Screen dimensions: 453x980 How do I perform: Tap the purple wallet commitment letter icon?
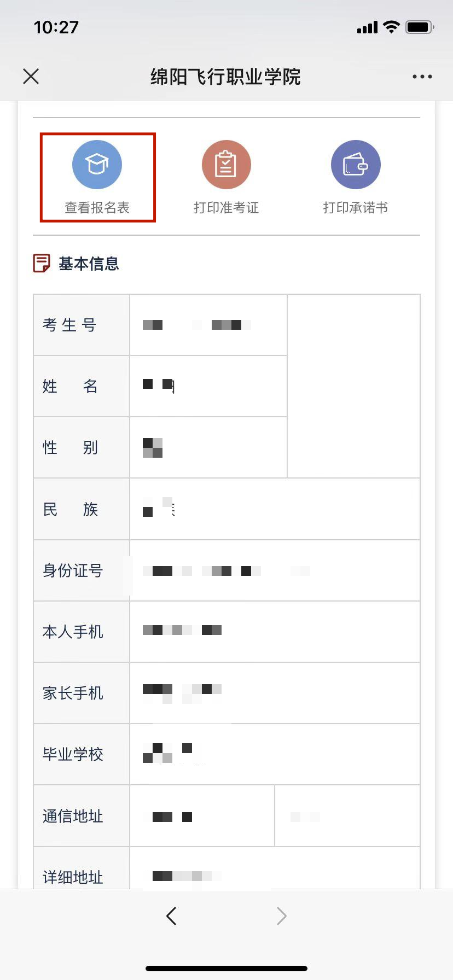click(x=355, y=165)
